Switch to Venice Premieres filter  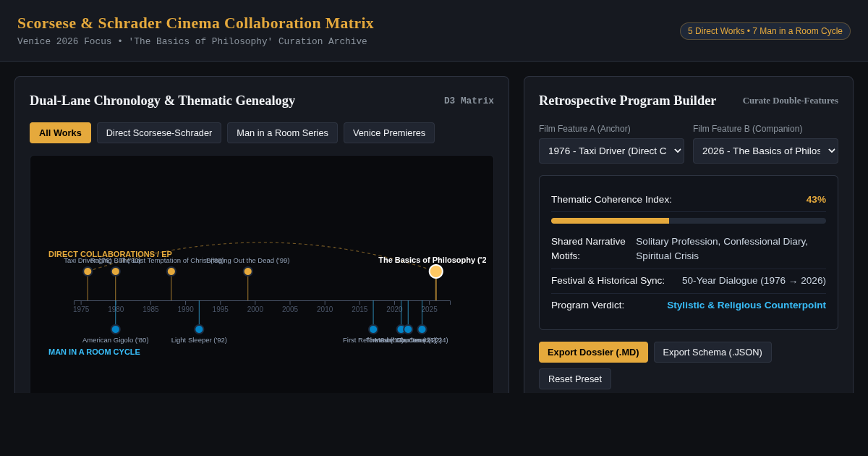(x=389, y=132)
